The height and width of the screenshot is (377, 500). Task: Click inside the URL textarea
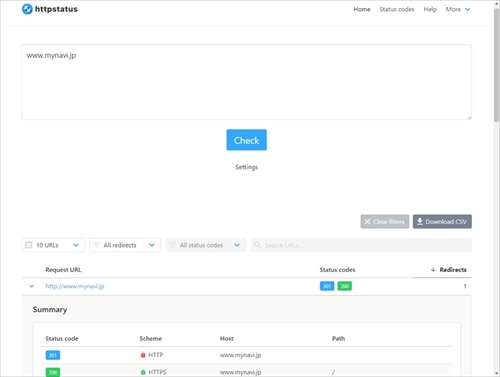click(247, 82)
